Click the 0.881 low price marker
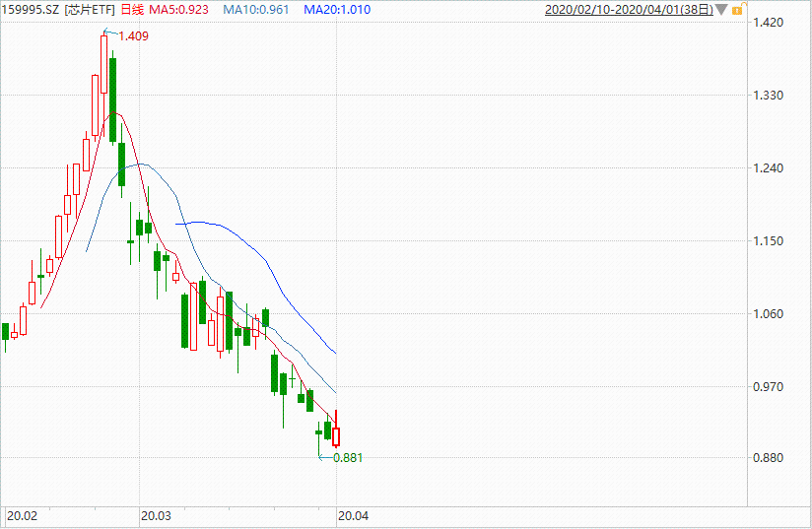Image resolution: width=812 pixels, height=529 pixels. [x=349, y=457]
